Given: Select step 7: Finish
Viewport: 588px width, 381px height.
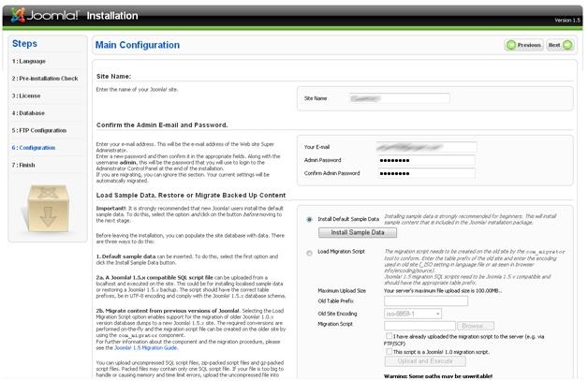Looking at the screenshot, I should [23, 165].
